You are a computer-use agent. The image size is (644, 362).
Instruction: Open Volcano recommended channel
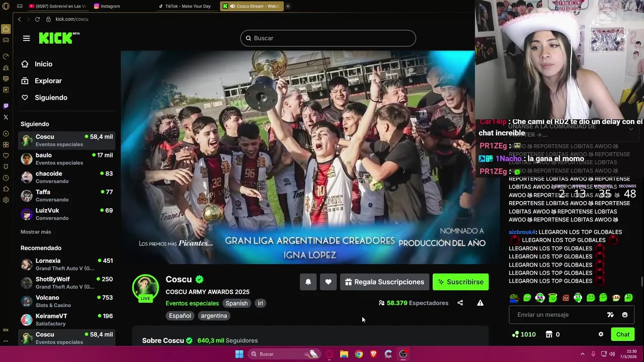67,301
